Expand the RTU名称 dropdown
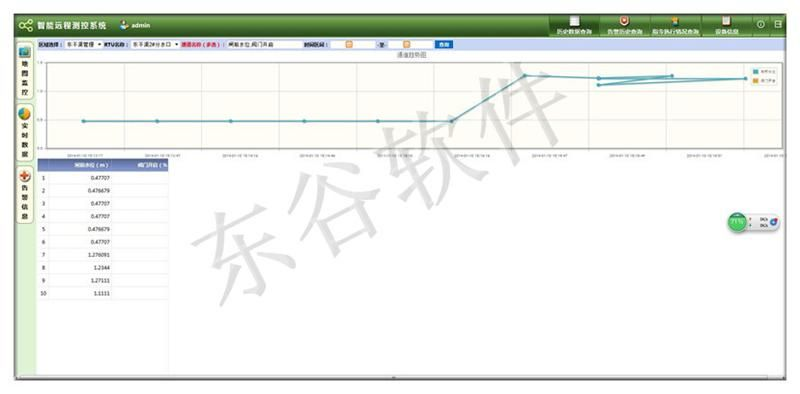The image size is (800, 394). tap(155, 44)
